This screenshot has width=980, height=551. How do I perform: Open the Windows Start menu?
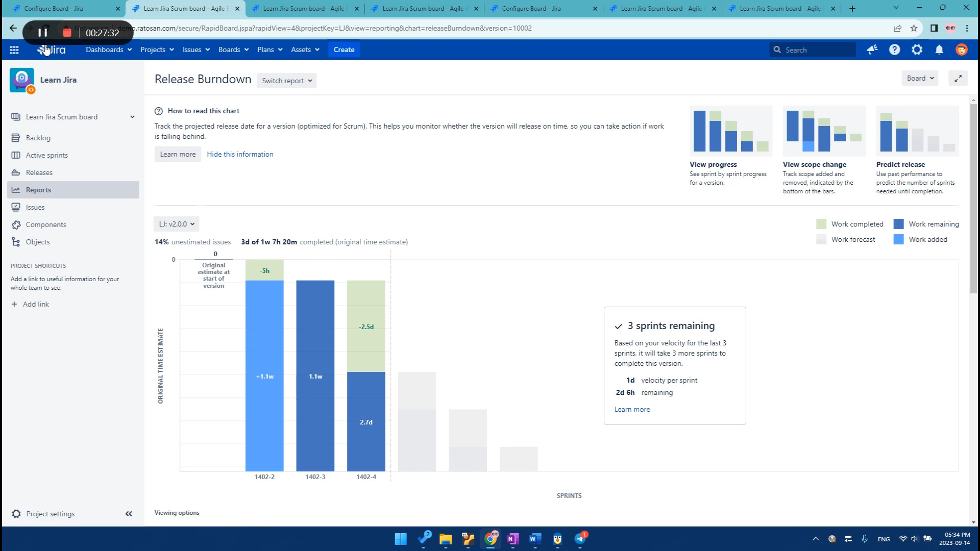point(401,539)
